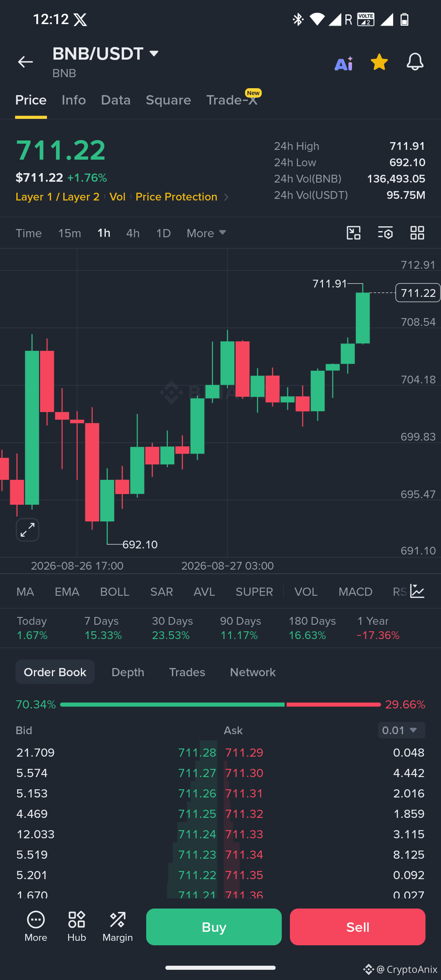441x980 pixels.
Task: Open the chart settings icon
Action: click(385, 233)
